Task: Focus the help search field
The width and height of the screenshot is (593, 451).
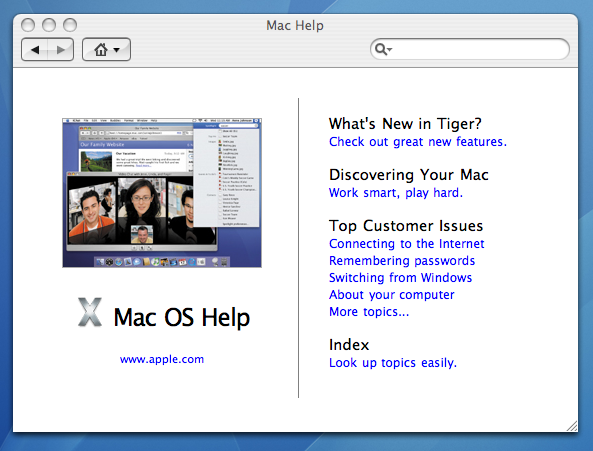Action: coord(470,49)
